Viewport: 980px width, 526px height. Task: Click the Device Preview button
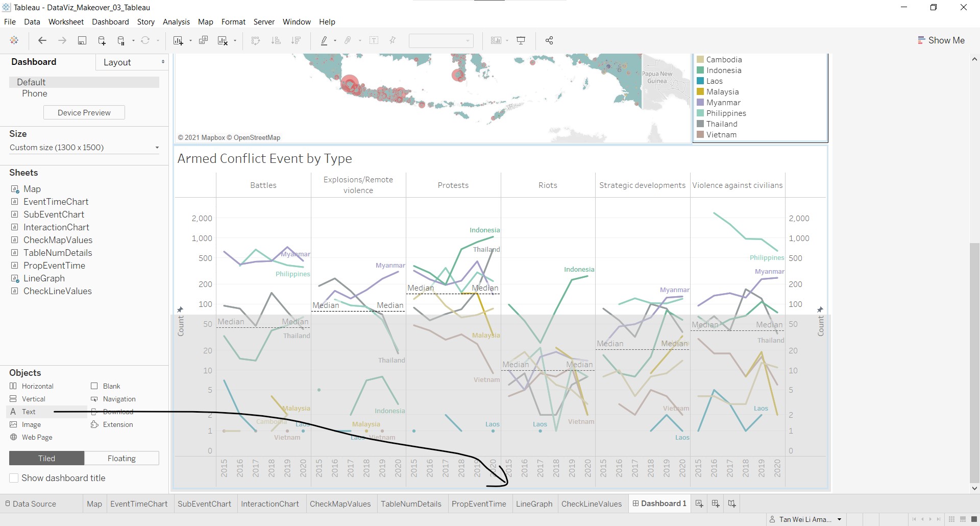(x=84, y=113)
